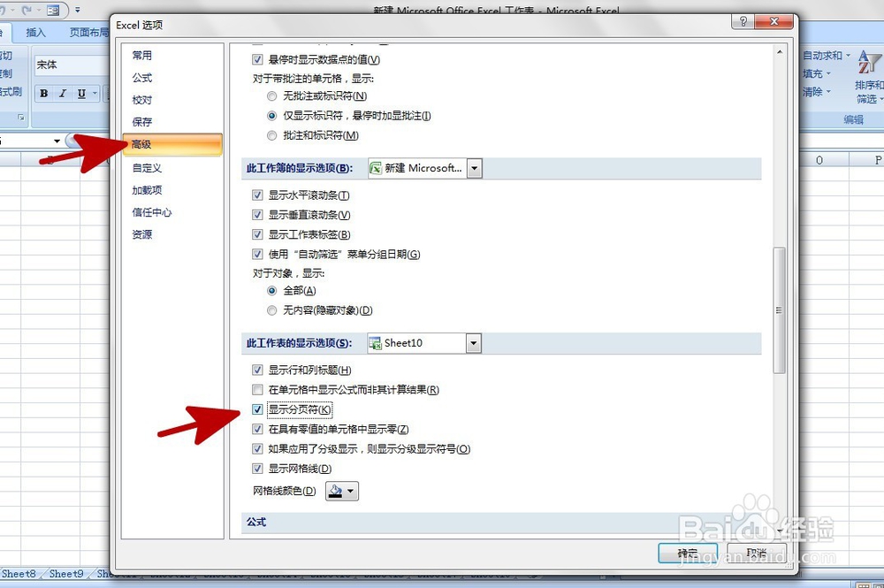Screen dimensions: 884x588
Task: Select the 资源 options category
Action: click(142, 234)
